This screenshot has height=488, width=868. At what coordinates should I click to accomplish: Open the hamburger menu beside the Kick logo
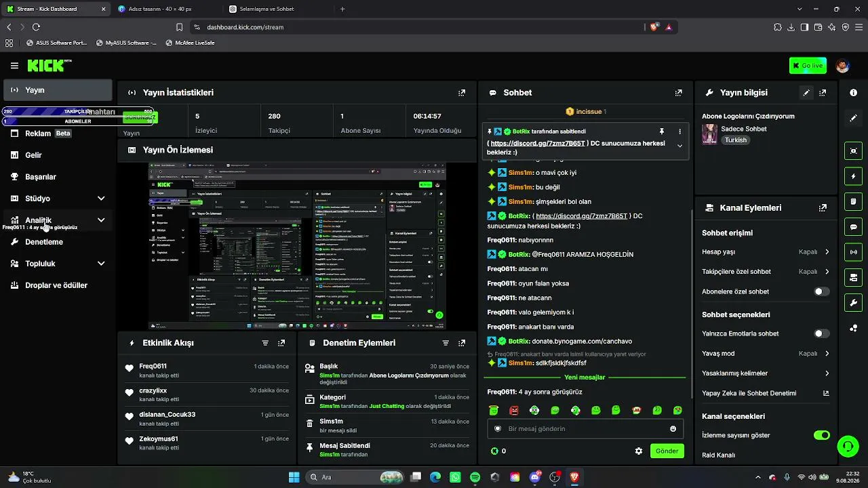(14, 66)
